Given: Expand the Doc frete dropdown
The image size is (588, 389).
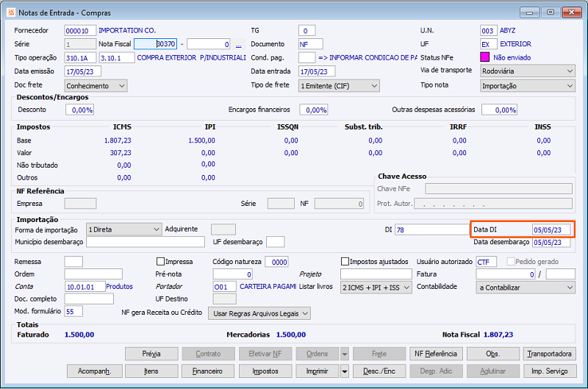Looking at the screenshot, I should click(x=121, y=86).
